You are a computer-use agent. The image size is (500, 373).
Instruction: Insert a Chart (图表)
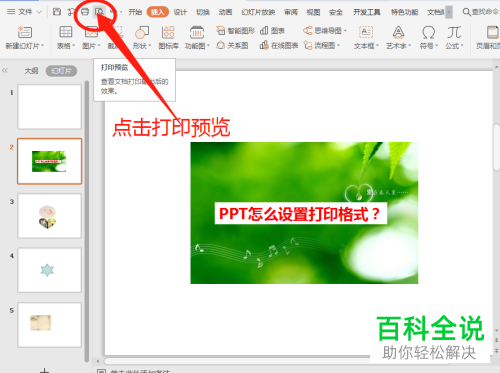tap(272, 31)
